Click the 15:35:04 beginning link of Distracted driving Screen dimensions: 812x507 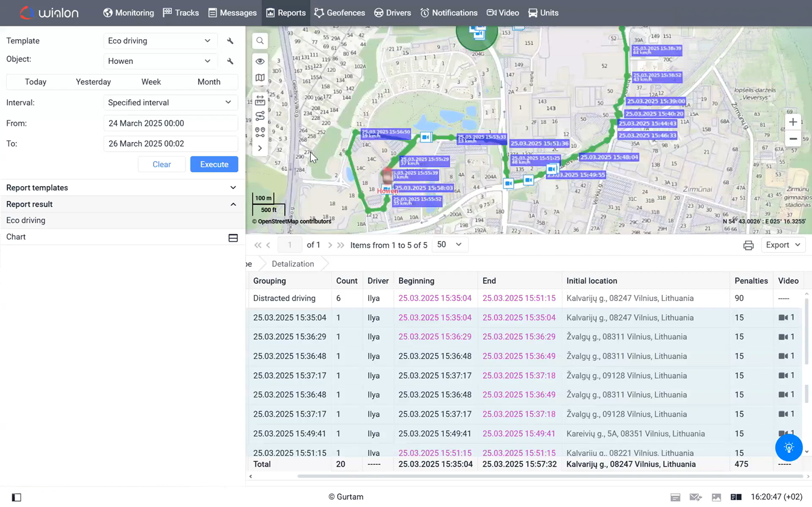pos(435,298)
